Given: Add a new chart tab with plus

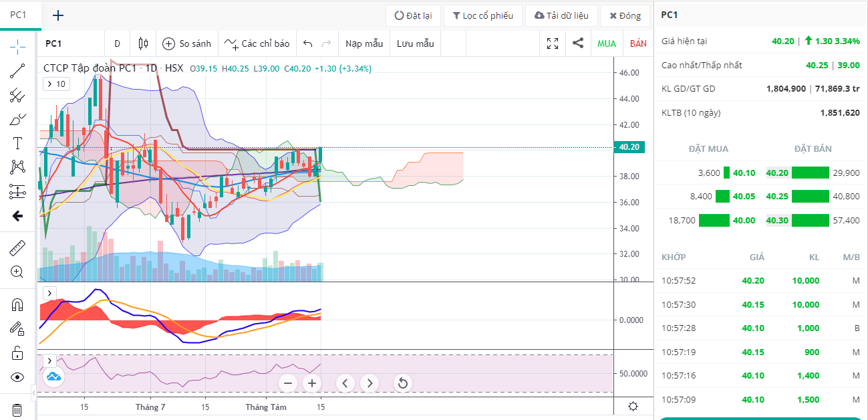Looking at the screenshot, I should pos(58,15).
